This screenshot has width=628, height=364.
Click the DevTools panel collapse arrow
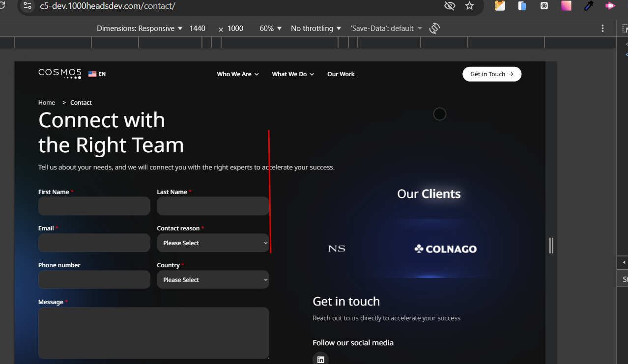pos(624,263)
